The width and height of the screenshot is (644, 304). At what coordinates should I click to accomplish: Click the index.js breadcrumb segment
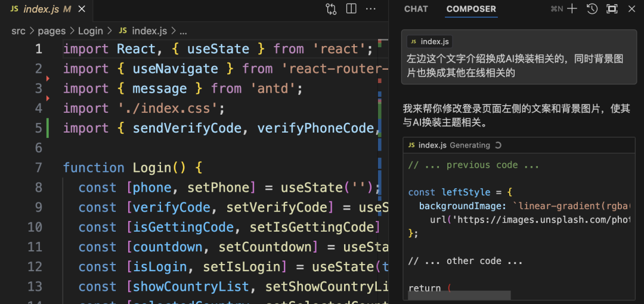pyautogui.click(x=150, y=31)
